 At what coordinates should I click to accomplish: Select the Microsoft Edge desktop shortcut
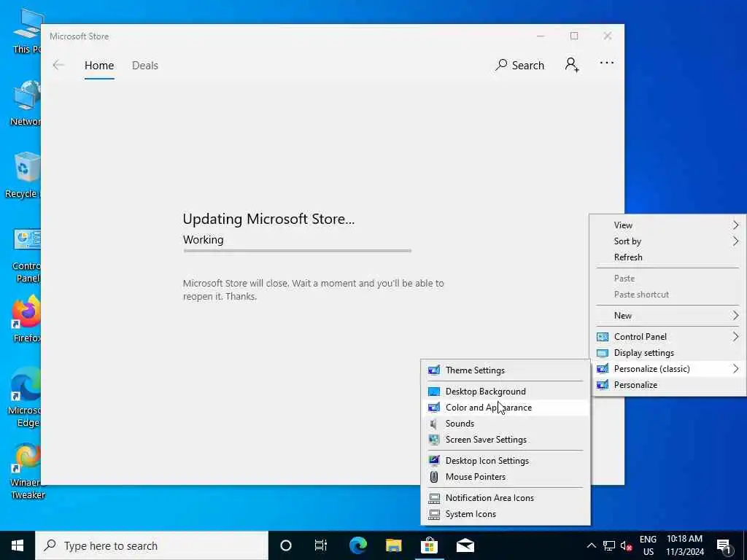pyautogui.click(x=25, y=397)
